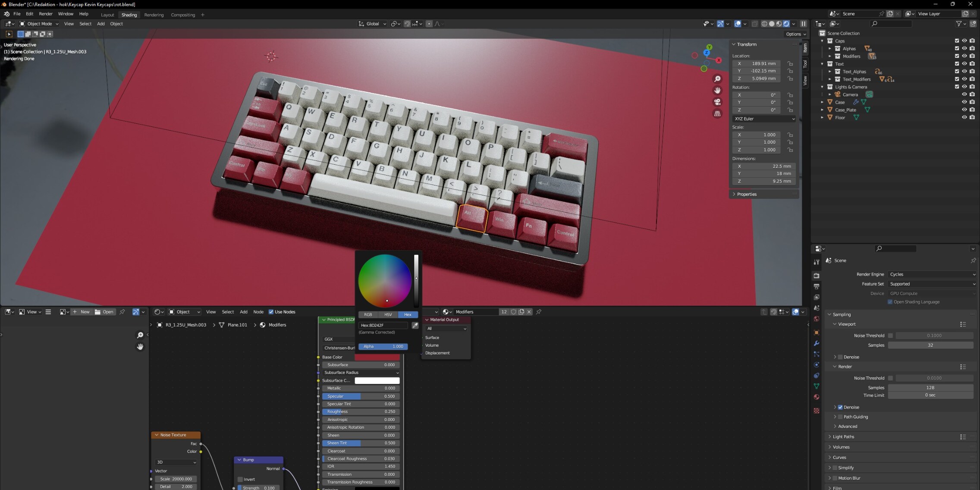The height and width of the screenshot is (490, 980).
Task: Switch to the Rendering workspace tab
Action: tap(154, 15)
